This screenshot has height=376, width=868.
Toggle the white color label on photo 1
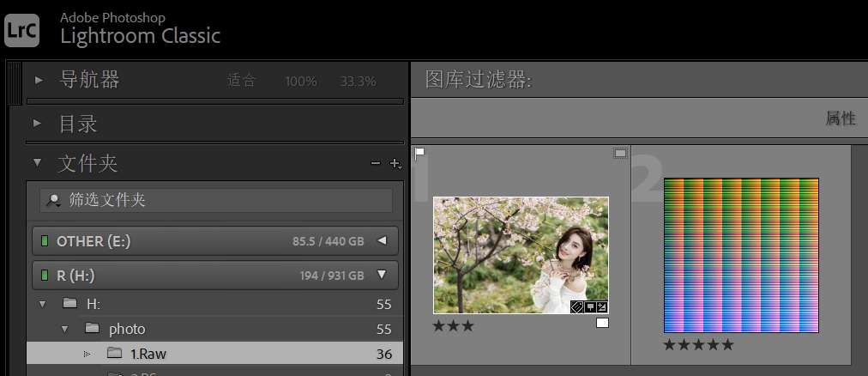tap(602, 323)
